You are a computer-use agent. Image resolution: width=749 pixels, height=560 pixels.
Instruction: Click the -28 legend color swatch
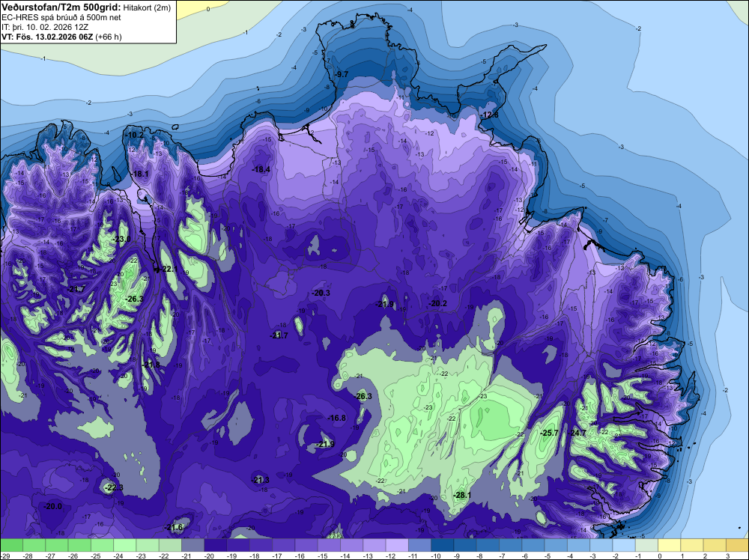34,545
